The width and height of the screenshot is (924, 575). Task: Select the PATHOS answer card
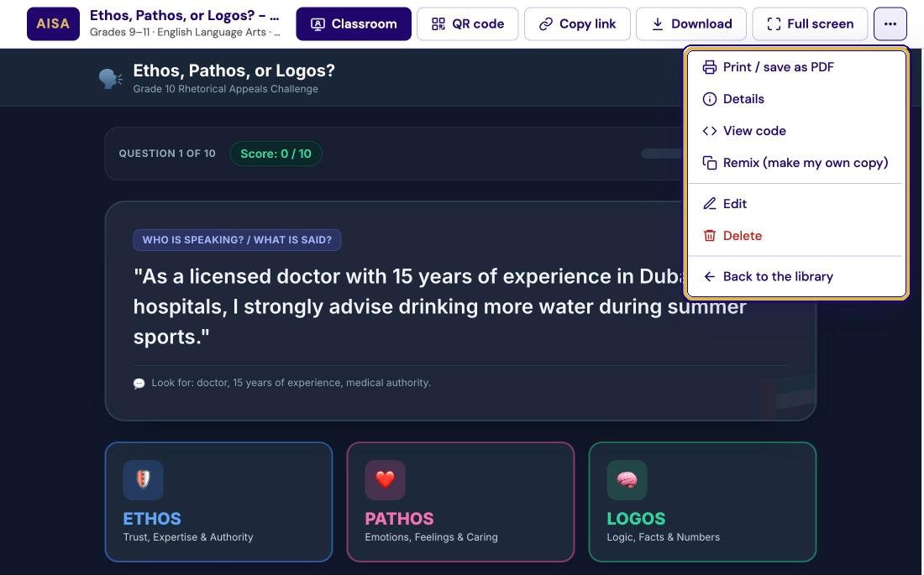pos(460,502)
